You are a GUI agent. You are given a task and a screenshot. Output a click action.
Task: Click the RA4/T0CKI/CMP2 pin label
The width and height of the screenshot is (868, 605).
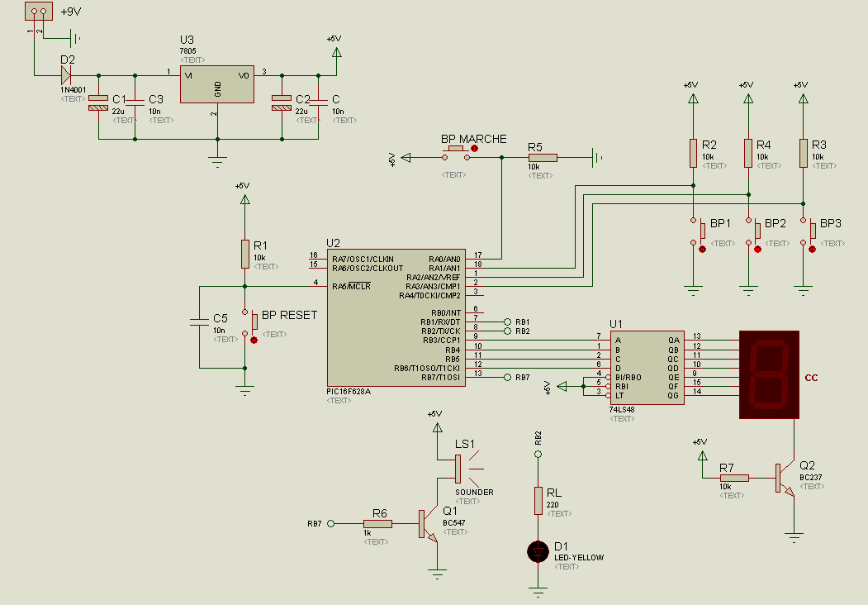[429, 296]
